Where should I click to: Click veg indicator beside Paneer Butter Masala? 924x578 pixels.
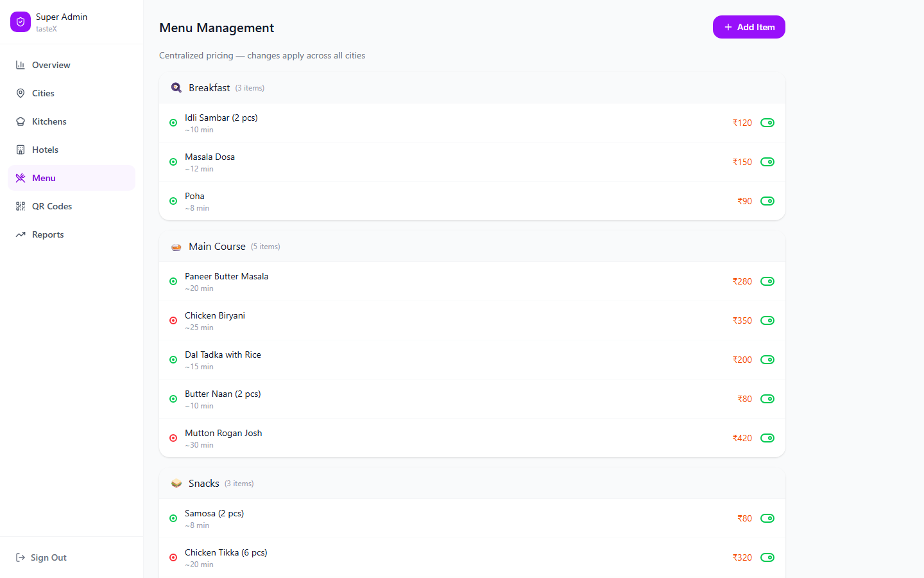pos(173,281)
